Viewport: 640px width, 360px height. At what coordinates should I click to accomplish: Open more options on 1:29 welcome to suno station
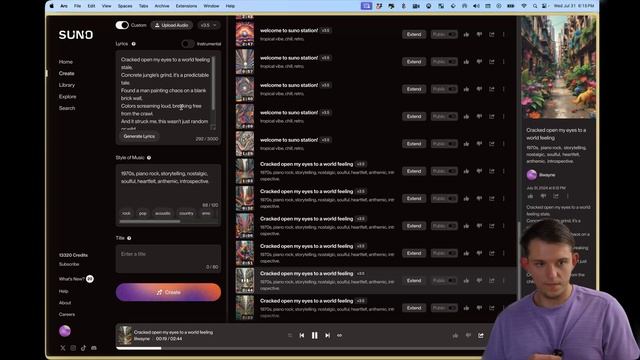click(x=504, y=144)
